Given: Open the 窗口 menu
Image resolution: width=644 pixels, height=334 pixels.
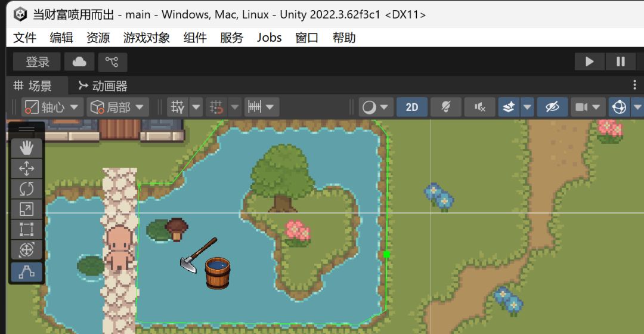Looking at the screenshot, I should [307, 38].
